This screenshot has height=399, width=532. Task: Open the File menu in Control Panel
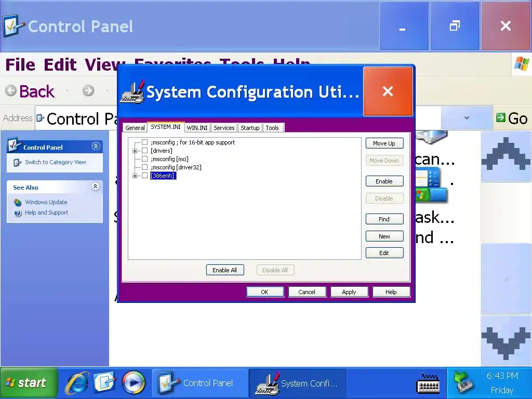click(x=20, y=64)
